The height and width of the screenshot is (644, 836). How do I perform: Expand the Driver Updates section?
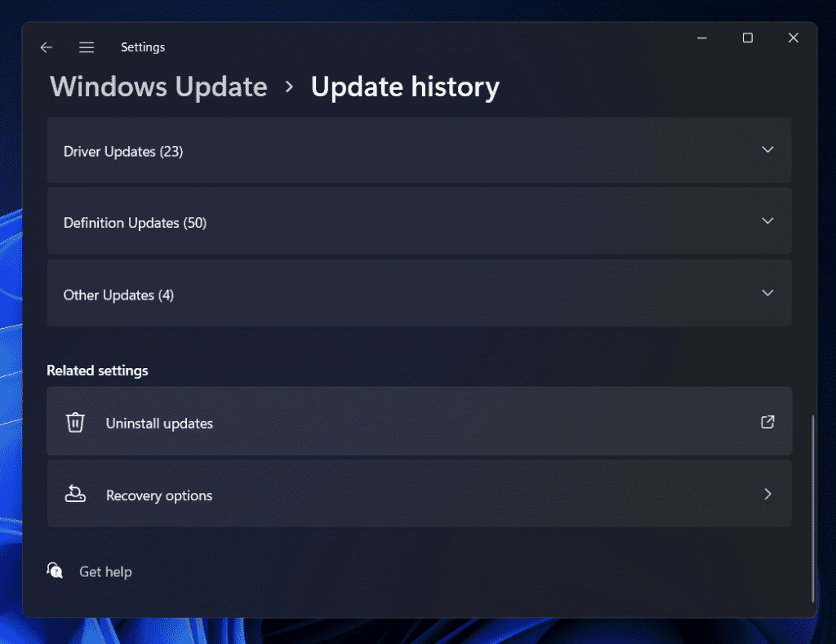(x=767, y=150)
